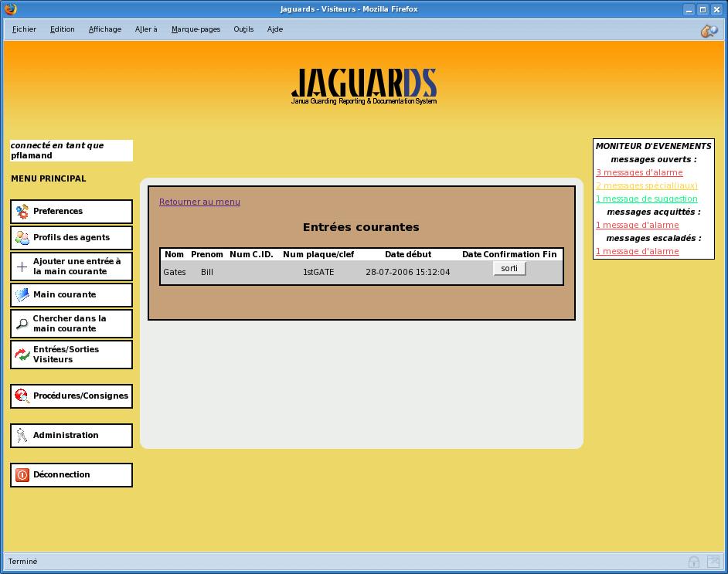Click the padlock icon in status bar
Viewport: 728px width, 574px height.
click(x=694, y=562)
